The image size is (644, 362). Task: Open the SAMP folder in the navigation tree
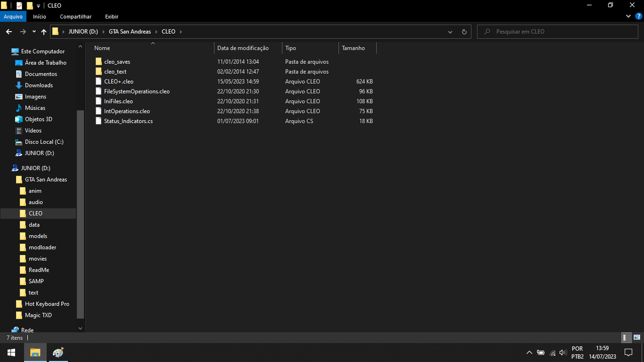[36, 282]
